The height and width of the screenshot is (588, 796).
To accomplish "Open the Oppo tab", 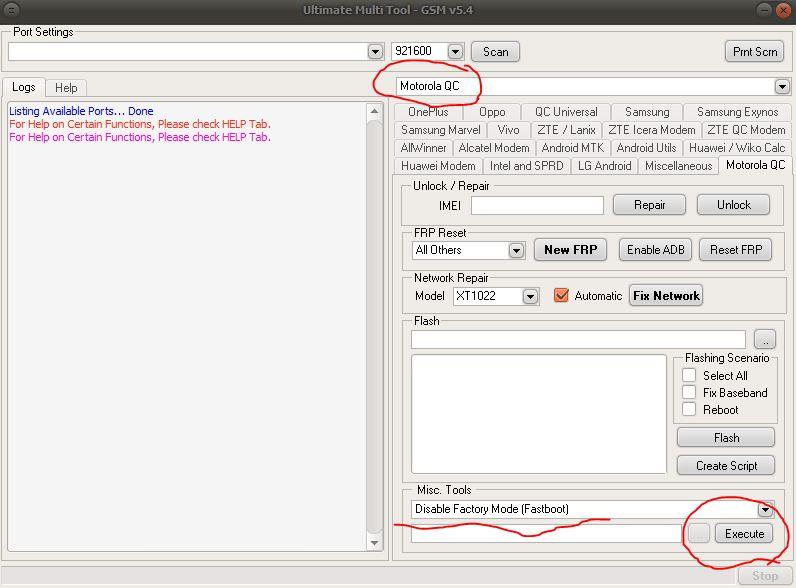I will pyautogui.click(x=492, y=112).
